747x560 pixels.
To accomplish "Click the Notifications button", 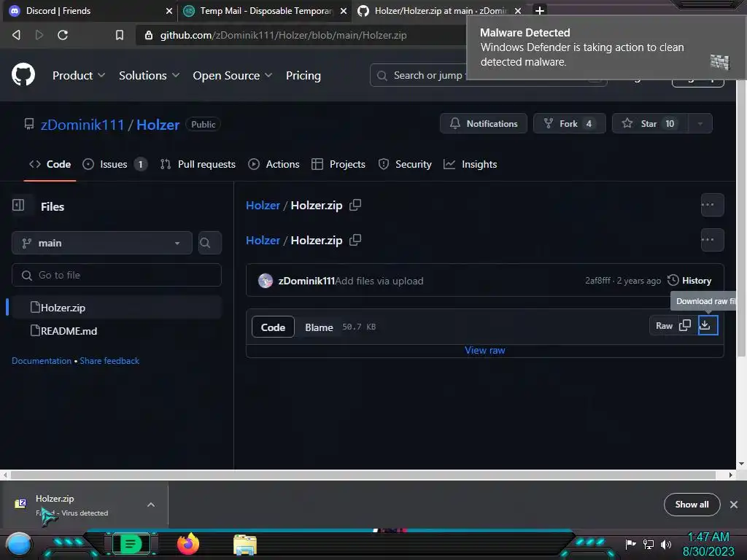I will 484,123.
